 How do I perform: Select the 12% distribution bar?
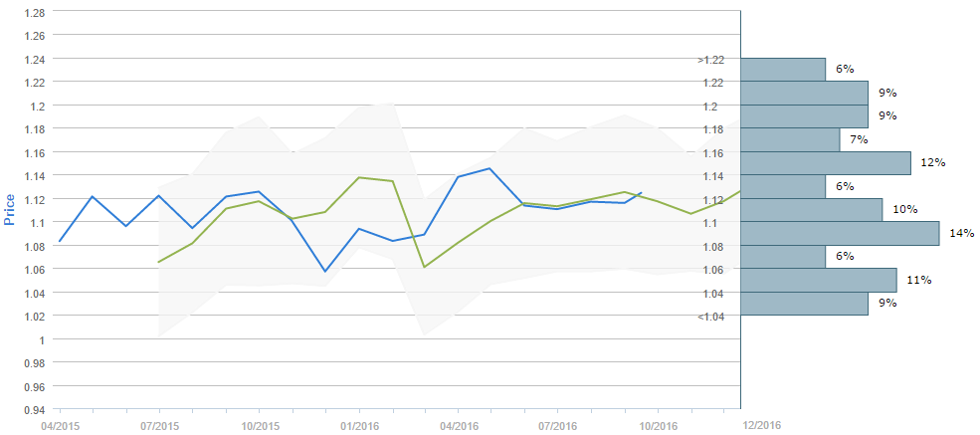(826, 163)
